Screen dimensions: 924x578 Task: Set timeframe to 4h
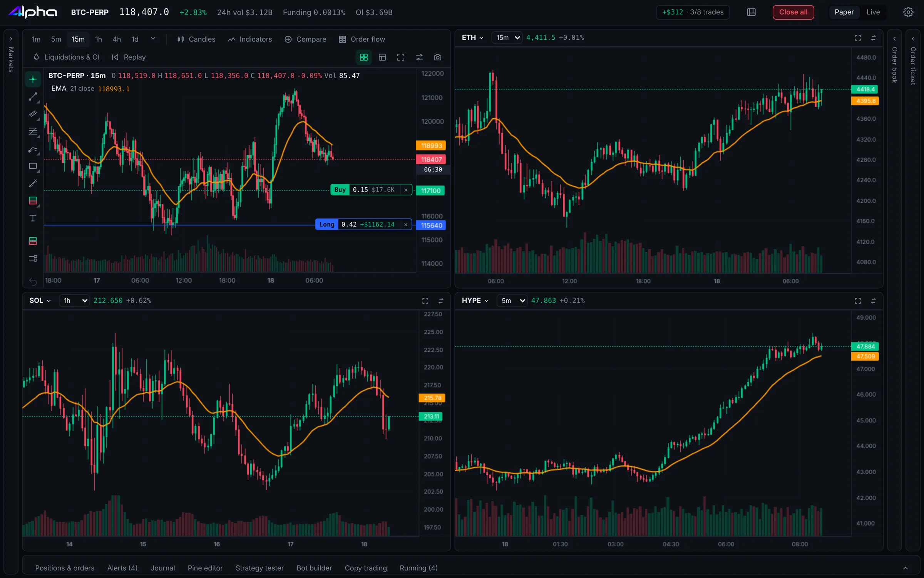117,39
